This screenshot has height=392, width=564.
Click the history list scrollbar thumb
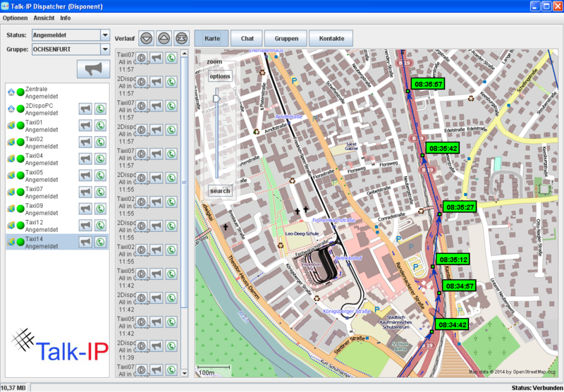click(184, 183)
